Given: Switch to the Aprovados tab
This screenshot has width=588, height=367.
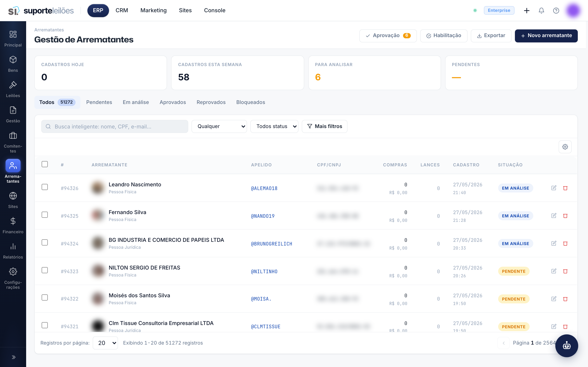Looking at the screenshot, I should pyautogui.click(x=173, y=102).
